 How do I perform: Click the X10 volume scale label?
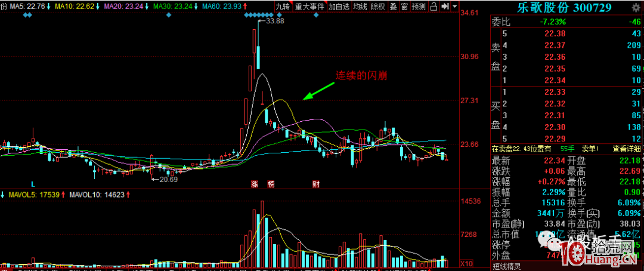pos(466,263)
